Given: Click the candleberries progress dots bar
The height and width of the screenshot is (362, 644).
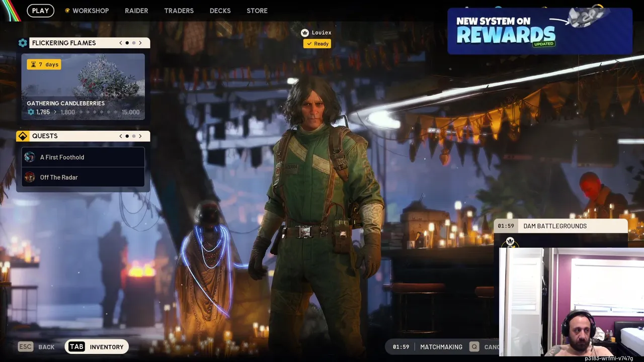Looking at the screenshot, I should point(98,112).
